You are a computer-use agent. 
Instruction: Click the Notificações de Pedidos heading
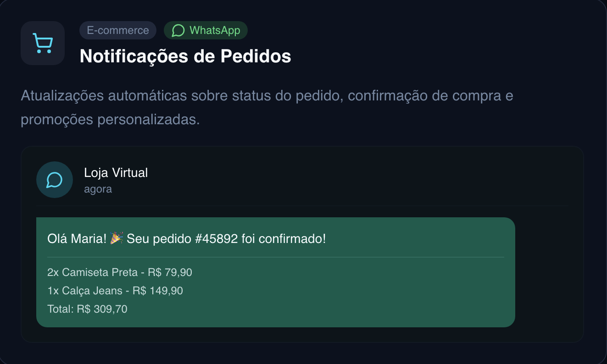point(185,56)
